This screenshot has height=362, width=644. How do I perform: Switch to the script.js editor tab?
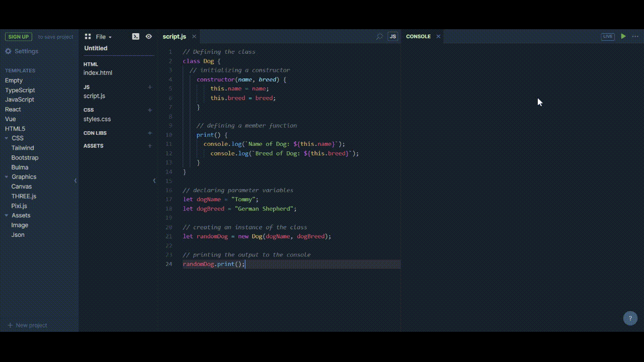[175, 36]
